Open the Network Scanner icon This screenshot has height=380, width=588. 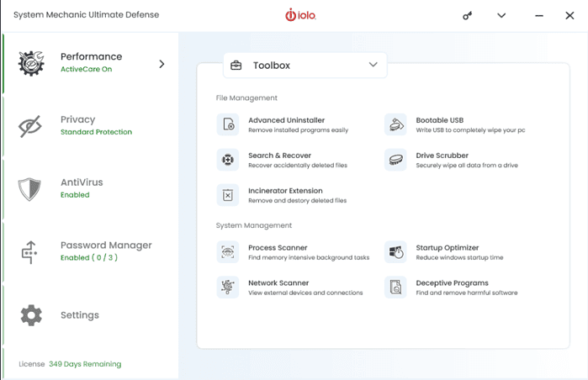coord(227,288)
